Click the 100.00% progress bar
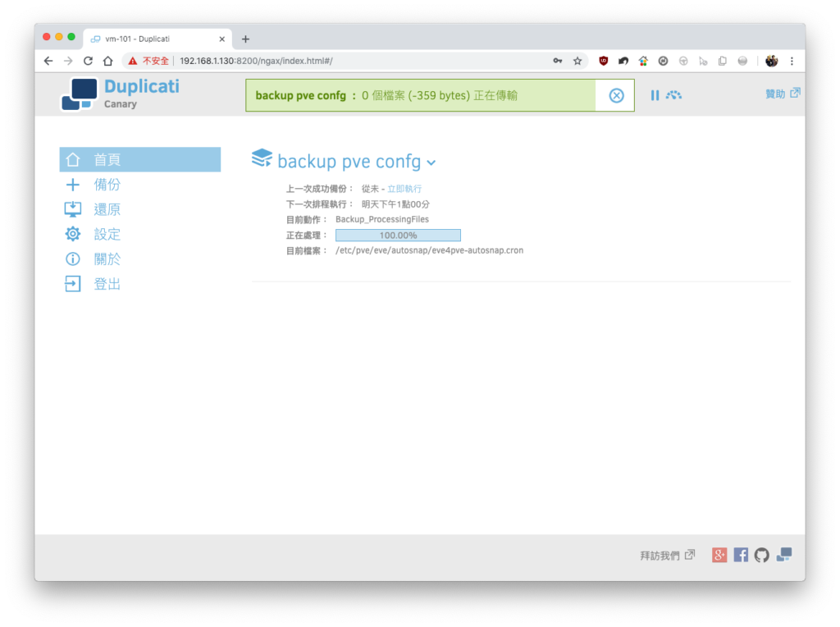840x627 pixels. [398, 236]
